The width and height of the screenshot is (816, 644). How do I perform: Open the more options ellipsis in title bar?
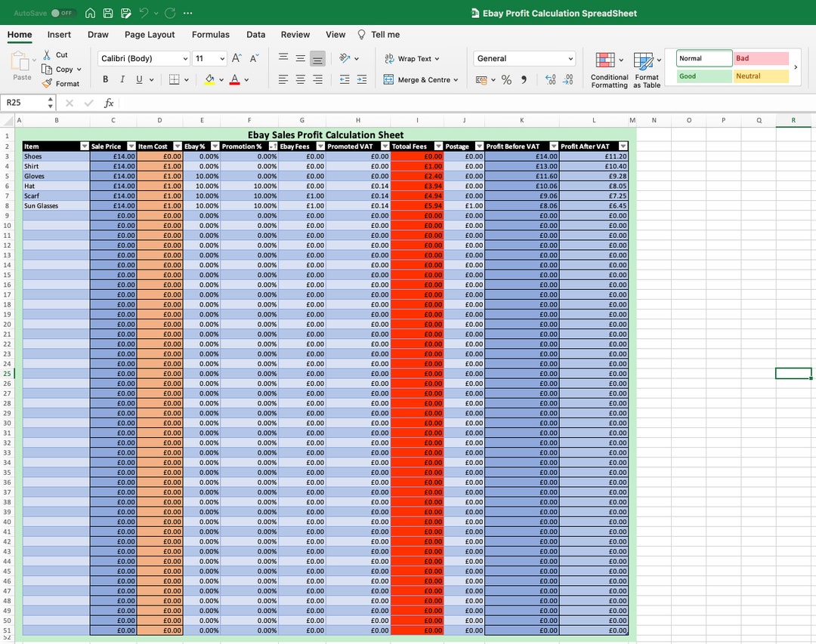coord(188,13)
